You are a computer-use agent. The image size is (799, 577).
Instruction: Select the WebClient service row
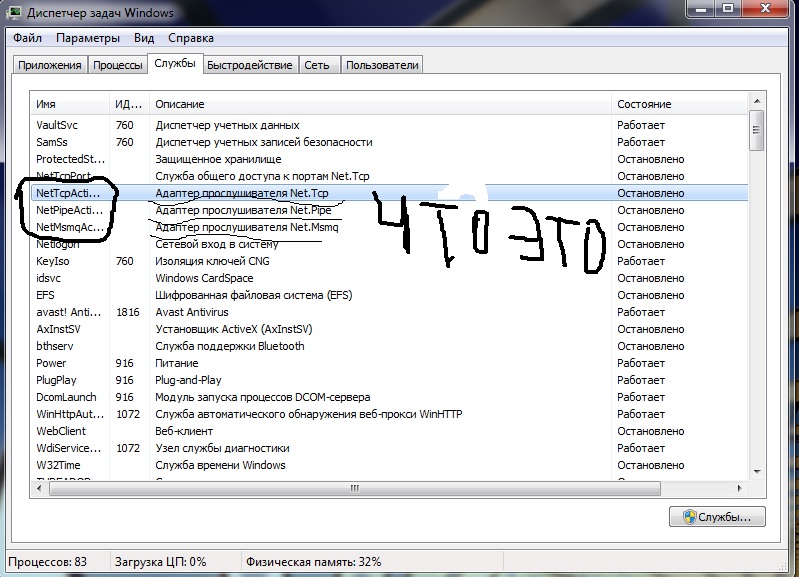coord(389,431)
